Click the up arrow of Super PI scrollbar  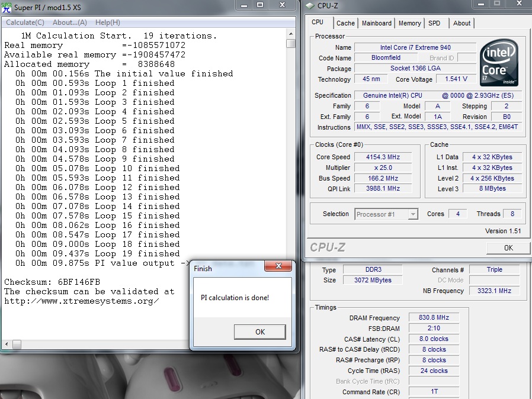point(291,34)
